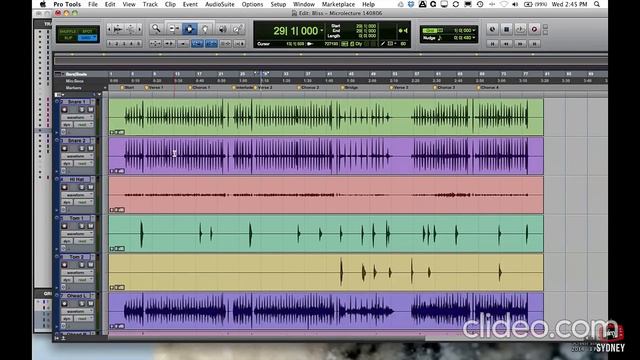
Task: Open Hi Hat track view selector
Action: [77, 195]
